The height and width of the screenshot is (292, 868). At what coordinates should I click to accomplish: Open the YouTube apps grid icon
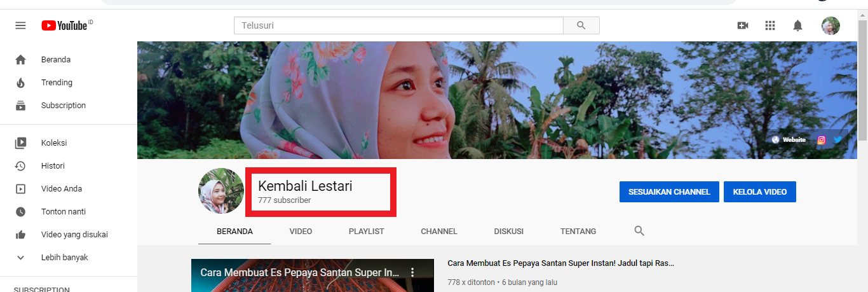[770, 25]
